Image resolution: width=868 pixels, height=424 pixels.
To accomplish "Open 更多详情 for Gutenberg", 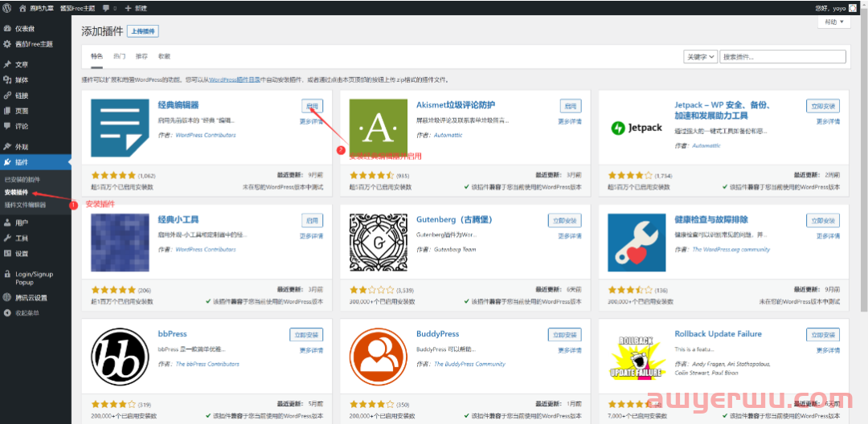I will tap(570, 235).
